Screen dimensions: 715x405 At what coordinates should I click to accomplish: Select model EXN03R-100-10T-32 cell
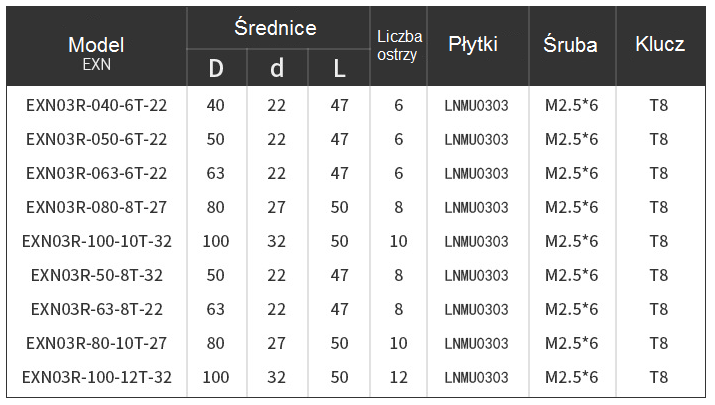96,241
